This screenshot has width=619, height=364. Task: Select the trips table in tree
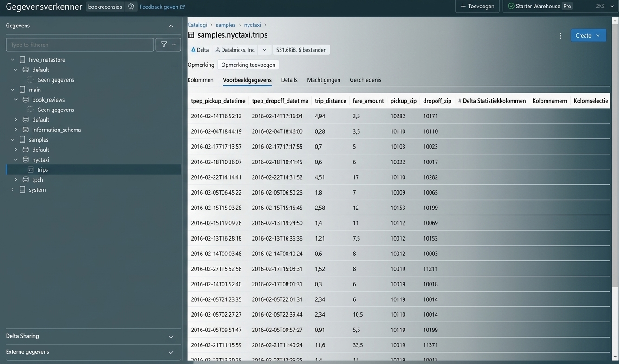93,169
